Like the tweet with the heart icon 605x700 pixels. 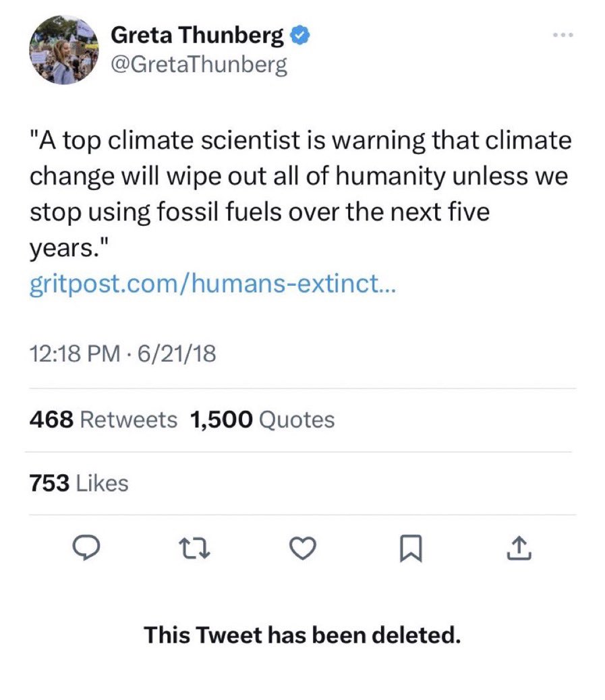pos(303,549)
